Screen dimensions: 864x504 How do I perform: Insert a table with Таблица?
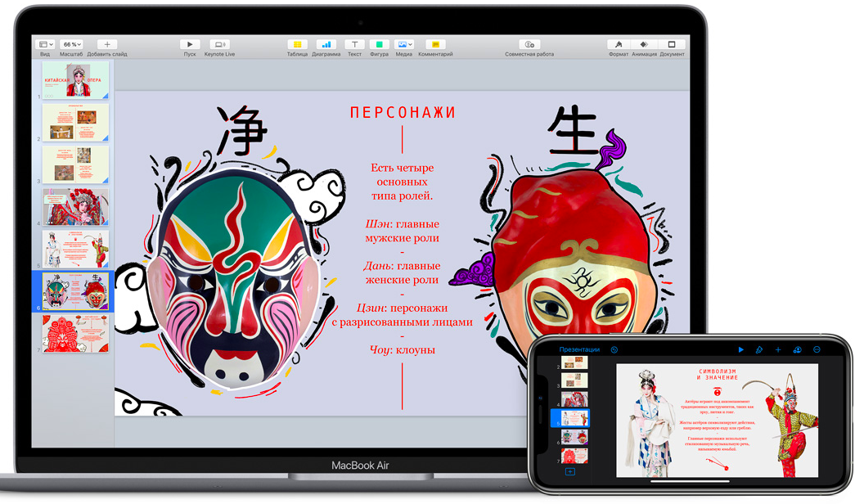point(297,44)
